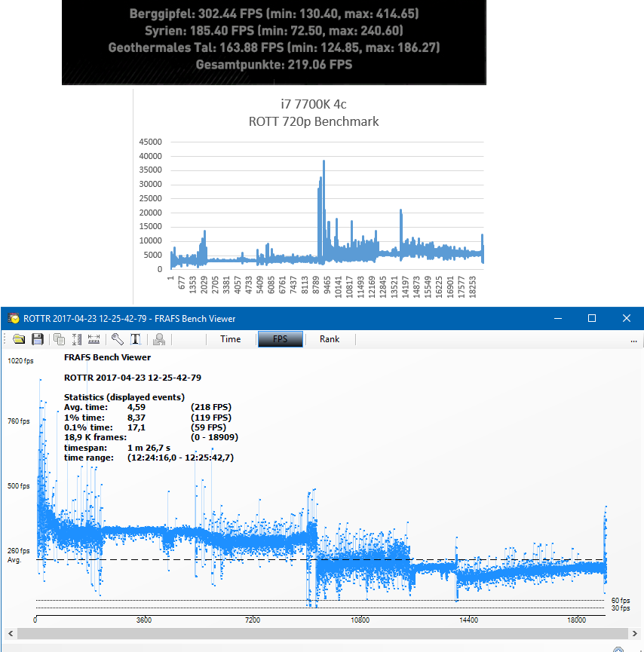Click the '(218 FPS)' average value
Viewport: 644px width, 652px height.
point(211,408)
